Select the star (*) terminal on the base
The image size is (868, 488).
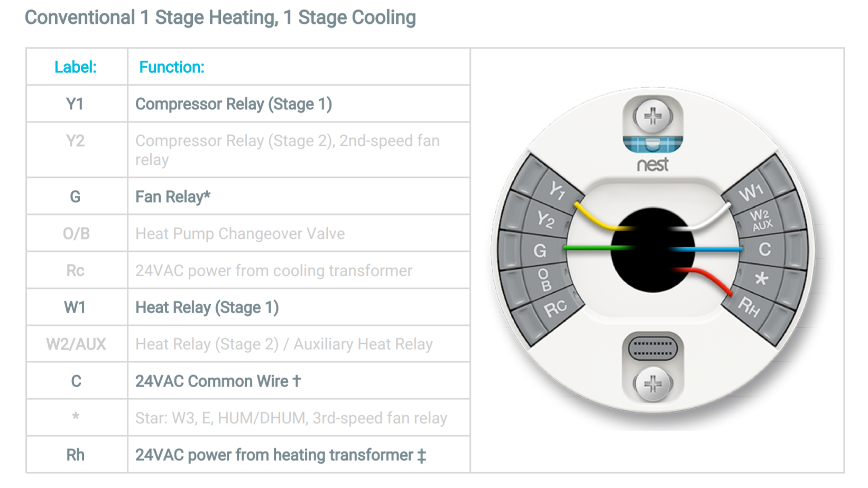(761, 278)
